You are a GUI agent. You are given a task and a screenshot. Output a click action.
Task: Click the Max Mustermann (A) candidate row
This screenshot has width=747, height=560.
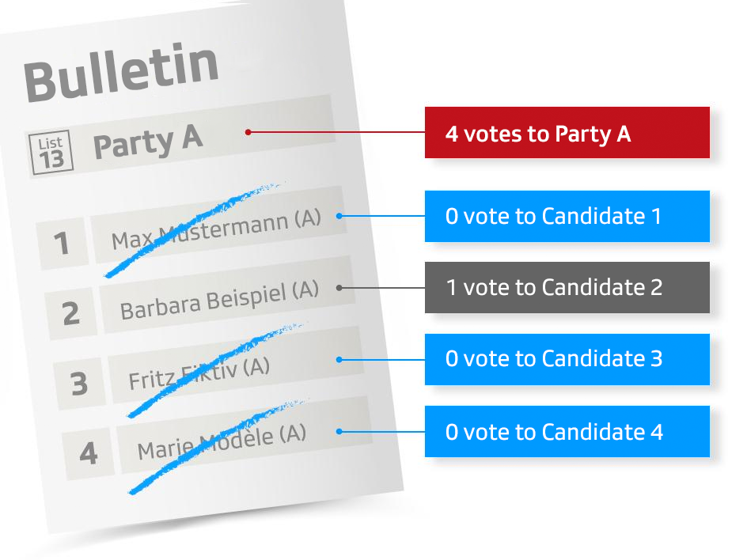coord(216,228)
